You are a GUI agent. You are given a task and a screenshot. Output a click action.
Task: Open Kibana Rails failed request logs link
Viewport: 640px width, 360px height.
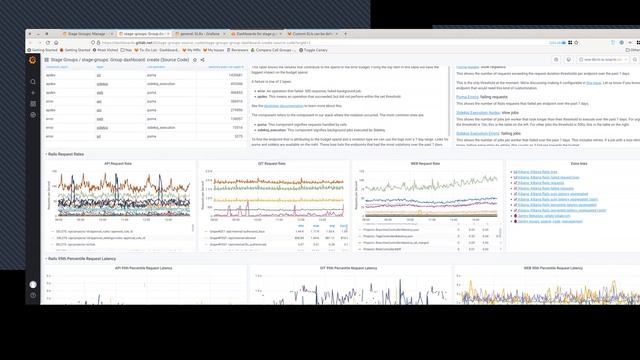click(548, 178)
